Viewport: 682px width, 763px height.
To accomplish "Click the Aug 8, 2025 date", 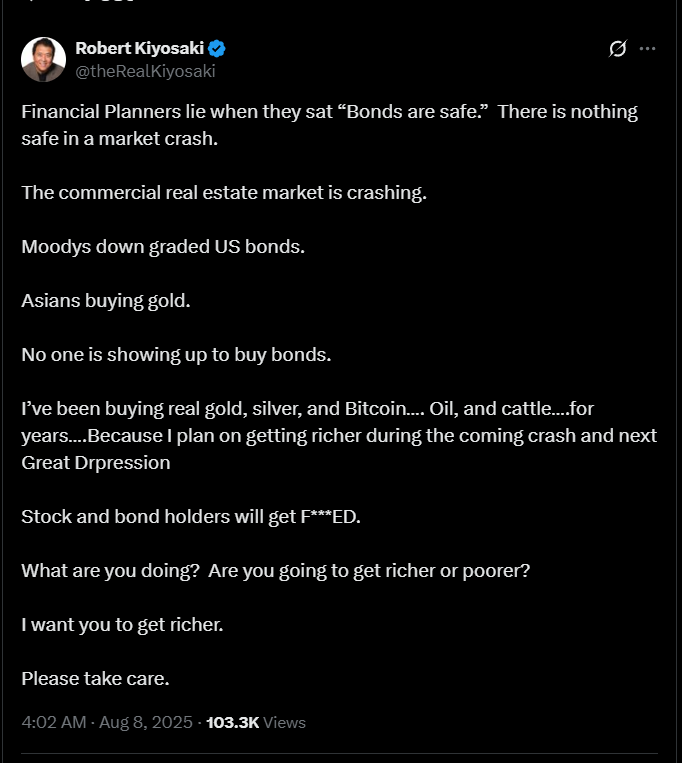I will point(146,722).
